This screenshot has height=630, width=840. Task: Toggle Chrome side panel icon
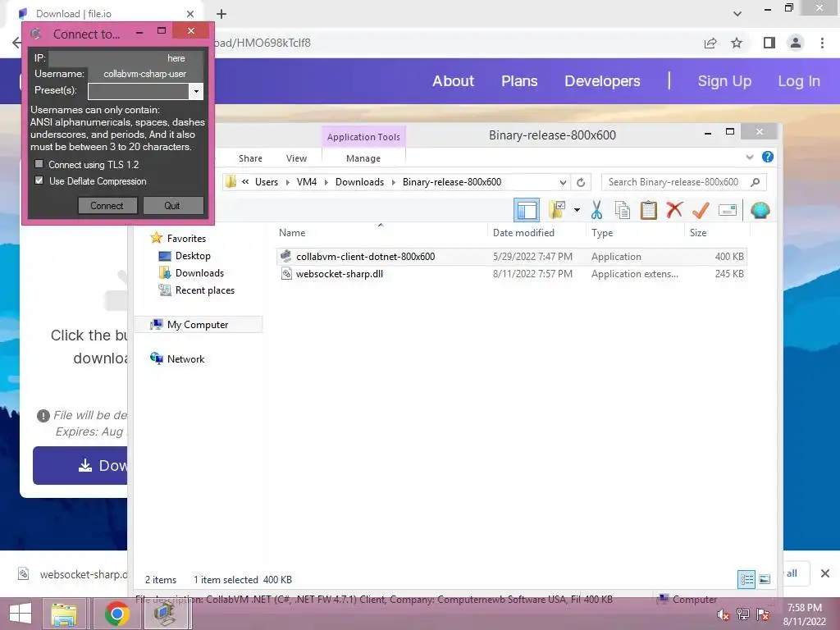[769, 43]
